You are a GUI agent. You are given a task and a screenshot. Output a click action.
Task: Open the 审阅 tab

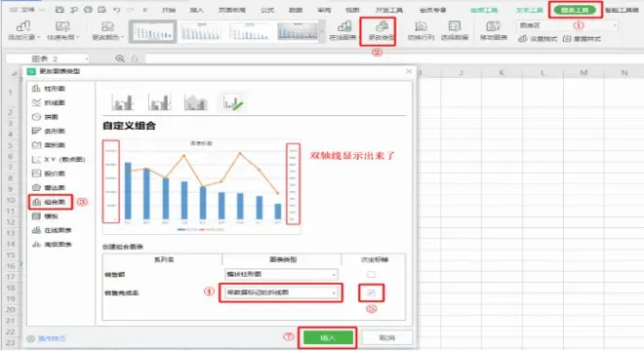pyautogui.click(x=324, y=10)
